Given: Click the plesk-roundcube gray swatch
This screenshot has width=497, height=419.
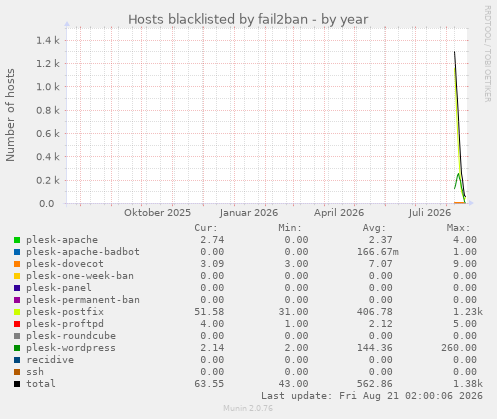Looking at the screenshot, I should [17, 336].
